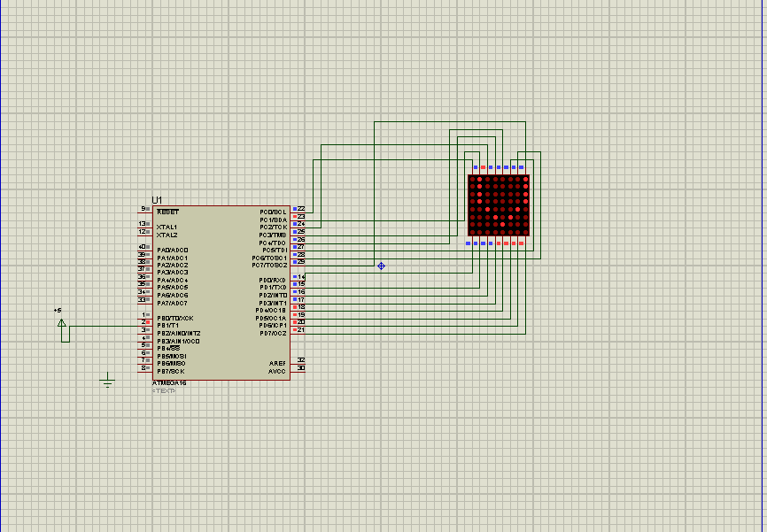Image resolution: width=767 pixels, height=532 pixels.
Task: Select the 8x8 LED dot matrix display
Action: pyautogui.click(x=499, y=205)
